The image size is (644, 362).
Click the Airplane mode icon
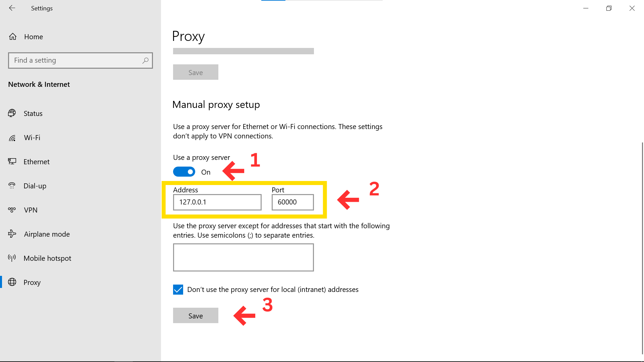(12, 234)
